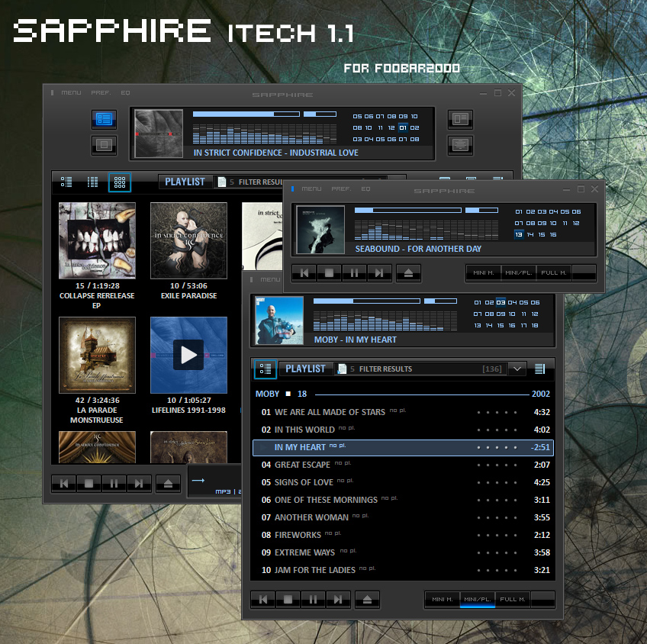Image resolution: width=647 pixels, height=644 pixels.
Task: Select playing track In My Heart row
Action: tap(403, 447)
